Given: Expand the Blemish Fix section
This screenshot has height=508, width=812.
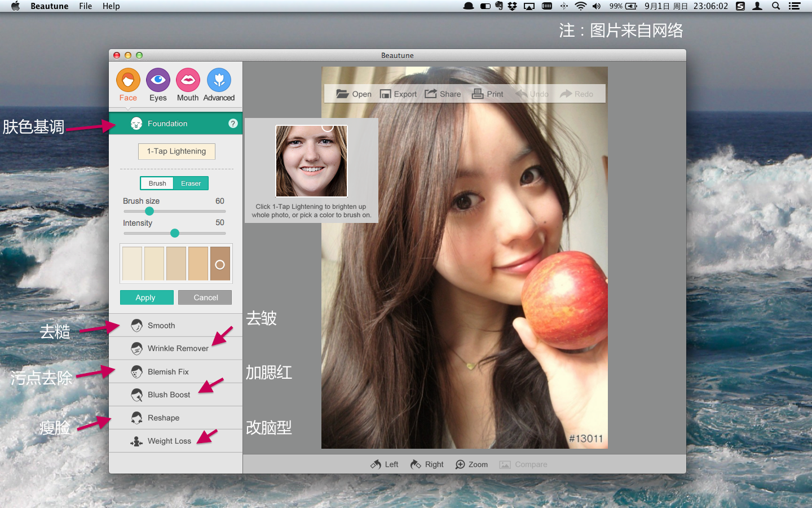Looking at the screenshot, I should 175,372.
